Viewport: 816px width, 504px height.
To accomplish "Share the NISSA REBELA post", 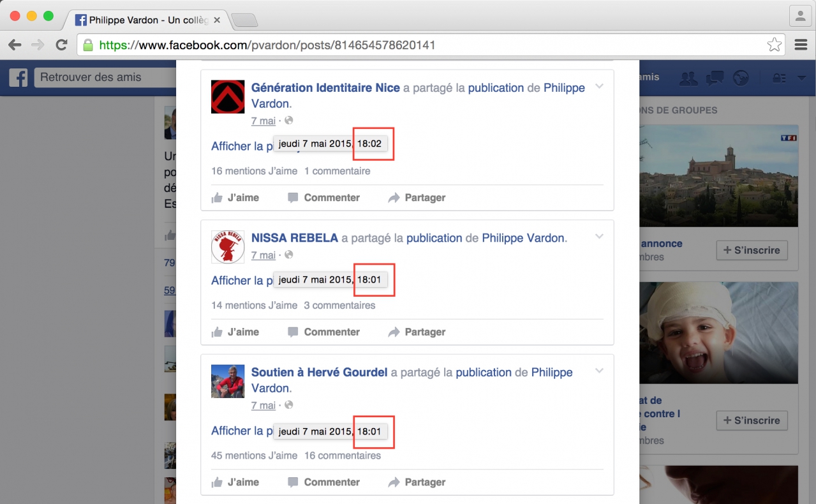I will click(417, 332).
